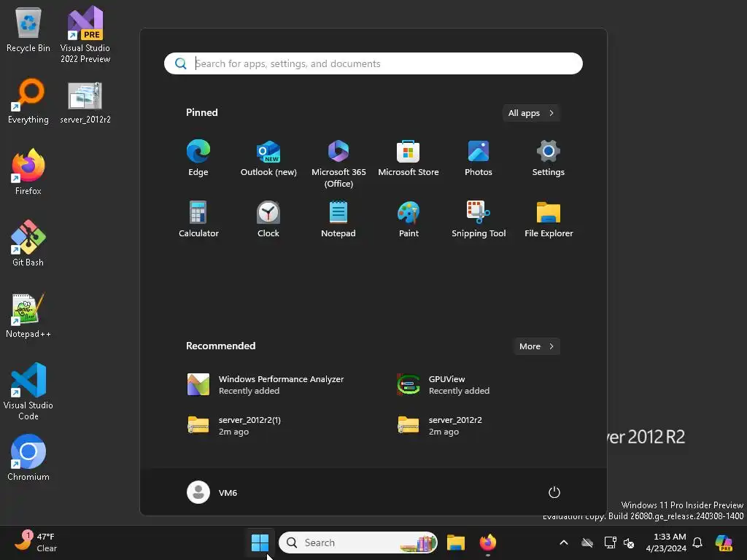
Task: Open Notepad from pinned apps
Action: coord(338,219)
